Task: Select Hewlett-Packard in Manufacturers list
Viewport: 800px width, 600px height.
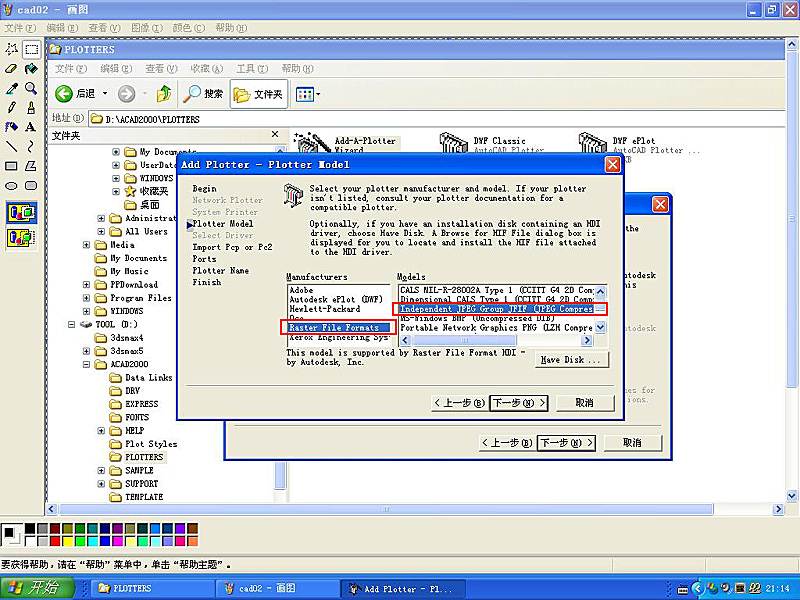Action: point(338,309)
